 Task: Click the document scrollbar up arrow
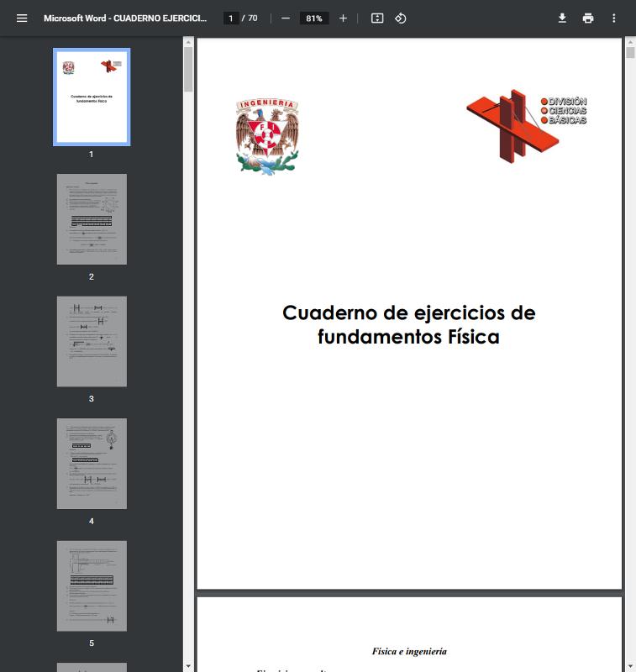click(x=630, y=41)
